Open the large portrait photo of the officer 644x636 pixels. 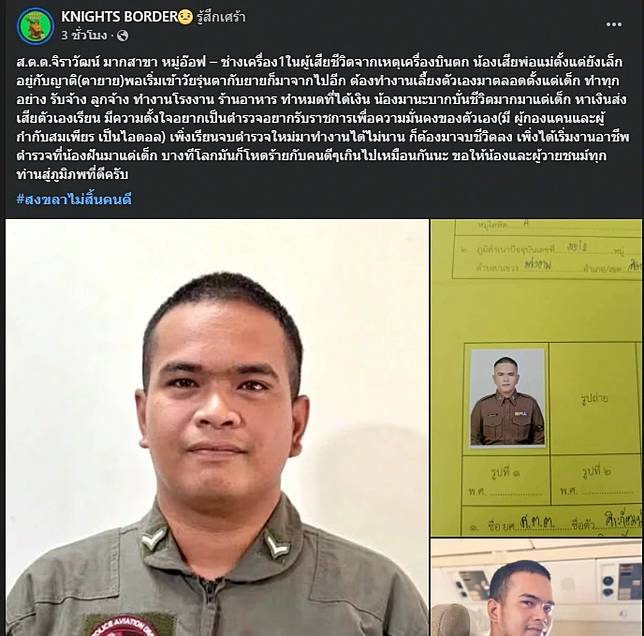click(x=217, y=427)
